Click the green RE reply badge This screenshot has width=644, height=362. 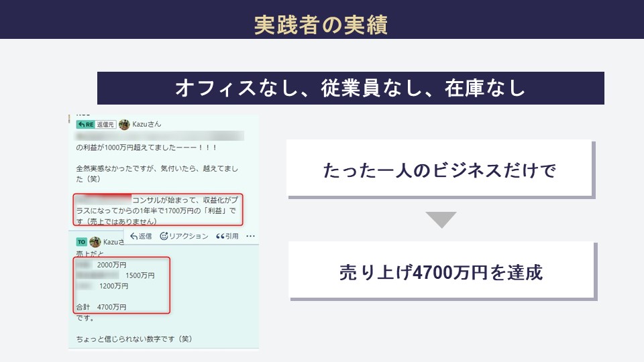click(x=85, y=124)
